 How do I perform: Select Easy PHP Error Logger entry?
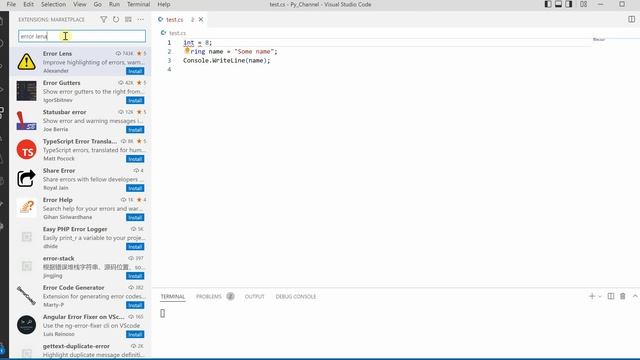click(x=80, y=237)
